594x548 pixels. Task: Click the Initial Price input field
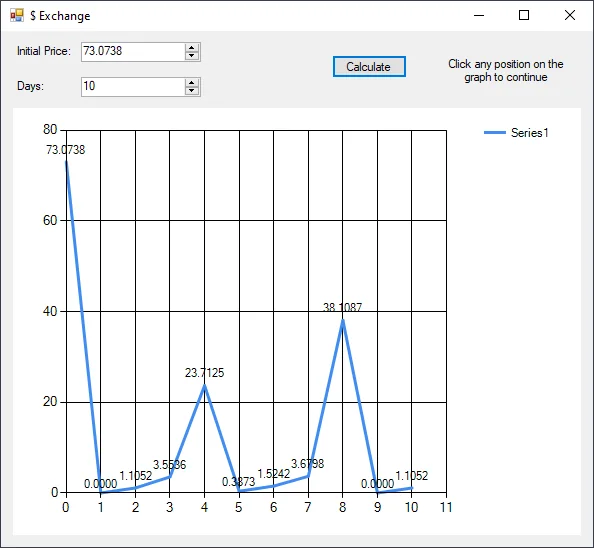click(133, 52)
